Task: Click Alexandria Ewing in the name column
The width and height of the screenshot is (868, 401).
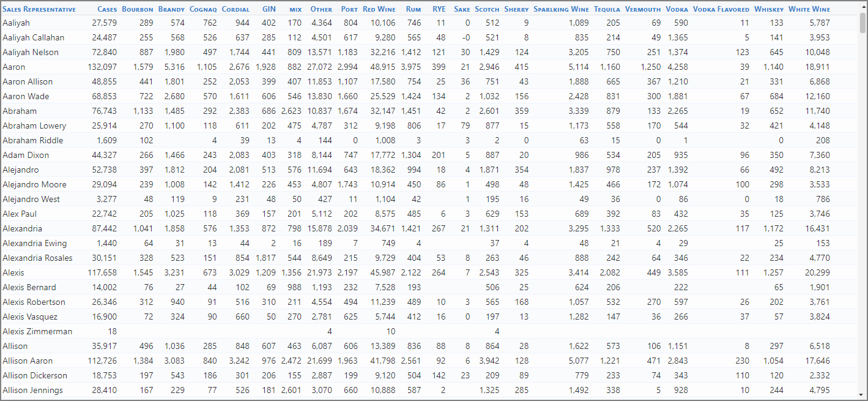Action: click(x=35, y=243)
